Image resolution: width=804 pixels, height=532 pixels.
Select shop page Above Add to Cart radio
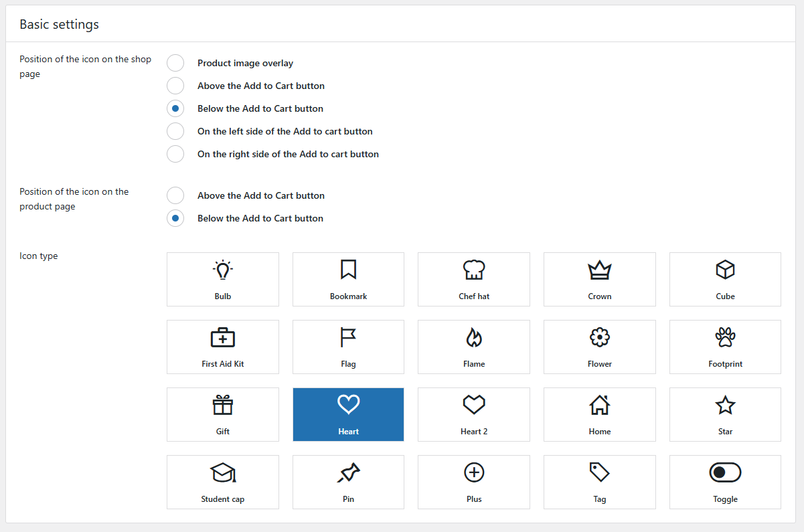[x=175, y=86]
